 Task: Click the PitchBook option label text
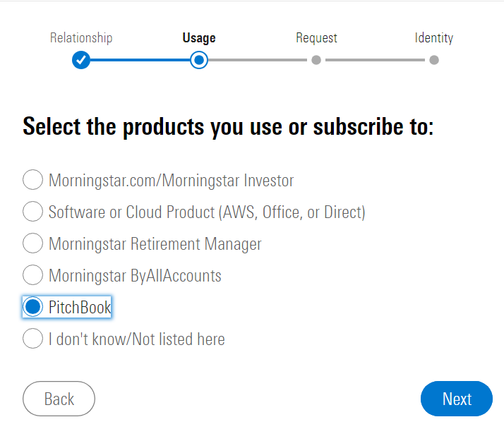[x=80, y=308]
